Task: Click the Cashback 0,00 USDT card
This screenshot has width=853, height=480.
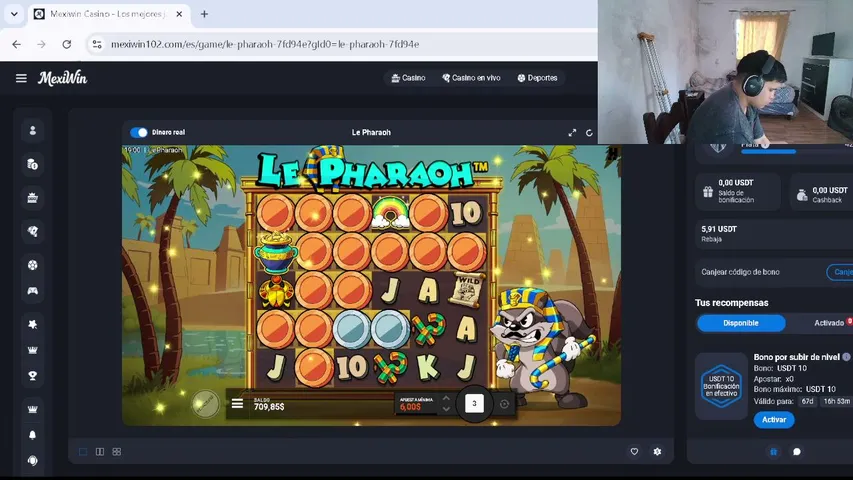Action: (821, 191)
